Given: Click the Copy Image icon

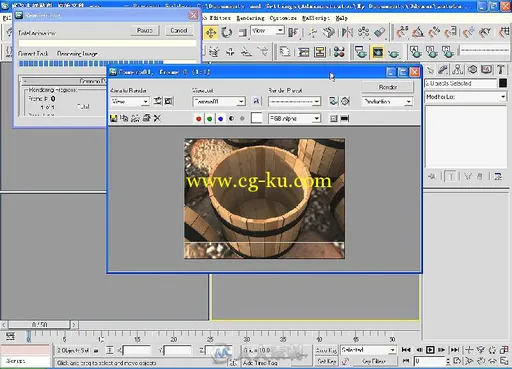Looking at the screenshot, I should point(124,118).
